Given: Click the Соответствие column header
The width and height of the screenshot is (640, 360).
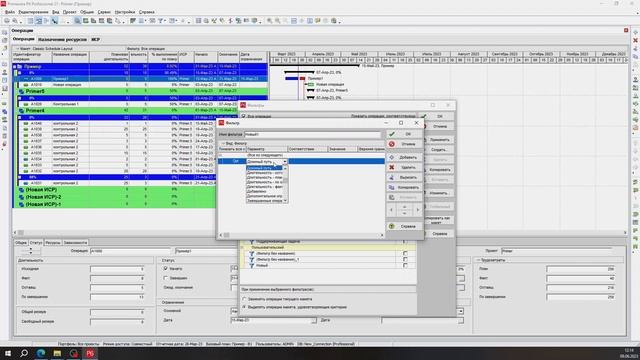Looking at the screenshot, I should (x=307, y=149).
